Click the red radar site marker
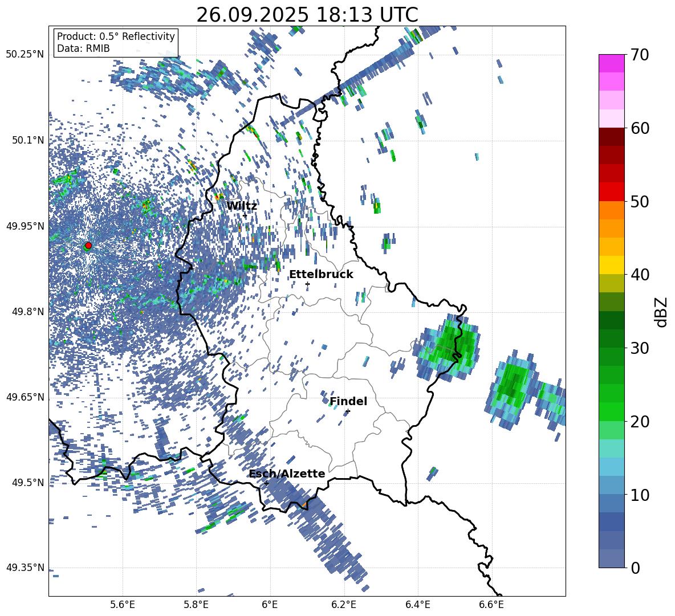This screenshot has height=616, width=675. (x=88, y=245)
